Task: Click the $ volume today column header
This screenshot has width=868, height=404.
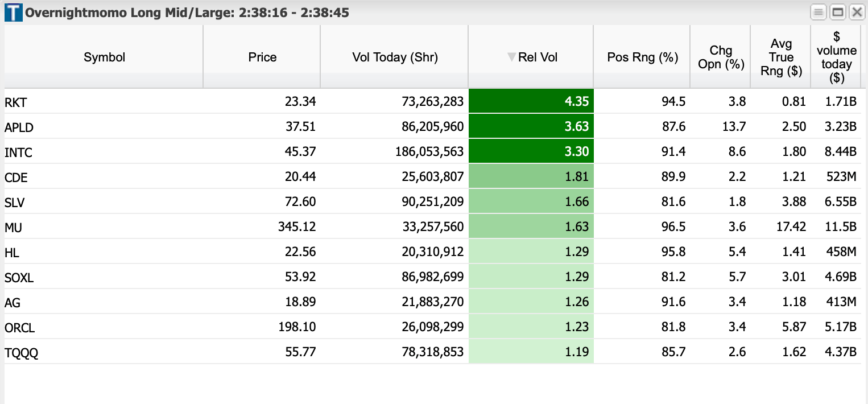Action: (836, 57)
